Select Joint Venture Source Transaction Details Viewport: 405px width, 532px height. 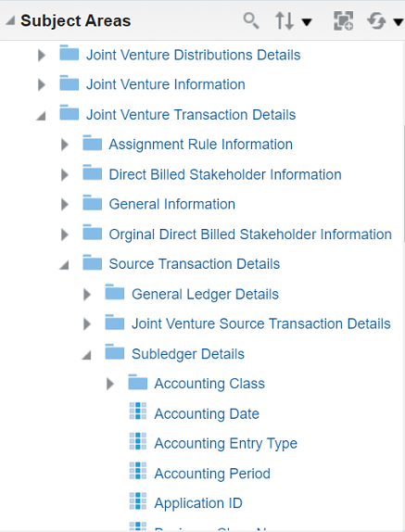click(x=261, y=323)
